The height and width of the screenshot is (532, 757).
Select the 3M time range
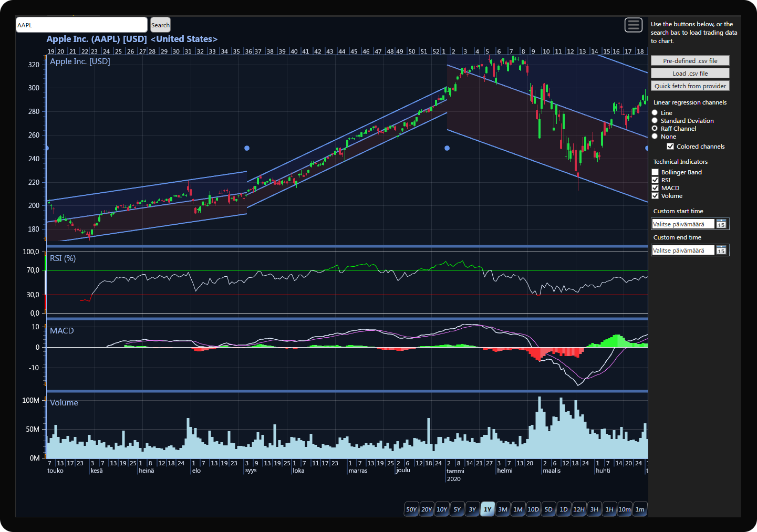(503, 509)
